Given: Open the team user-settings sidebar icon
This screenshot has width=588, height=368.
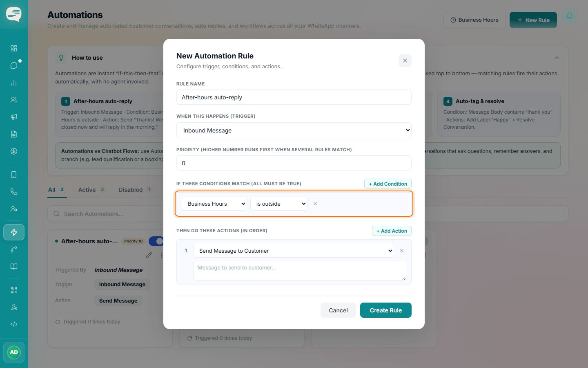Looking at the screenshot, I should pyautogui.click(x=14, y=209).
